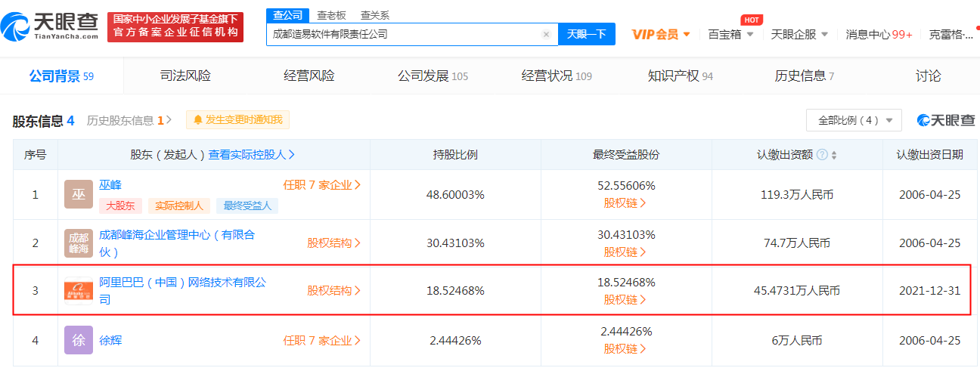Open the 全部比例(4) dropdown
The height and width of the screenshot is (371, 980).
coord(854,120)
